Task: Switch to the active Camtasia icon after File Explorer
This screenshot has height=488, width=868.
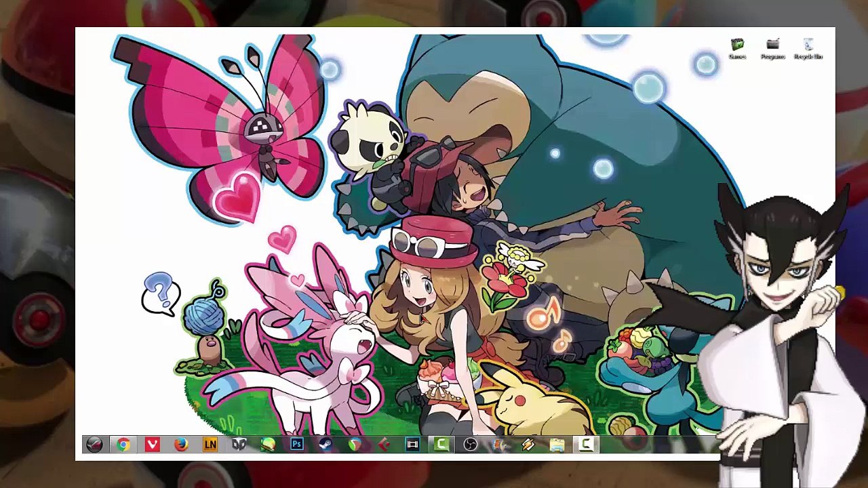Action: pos(586,445)
